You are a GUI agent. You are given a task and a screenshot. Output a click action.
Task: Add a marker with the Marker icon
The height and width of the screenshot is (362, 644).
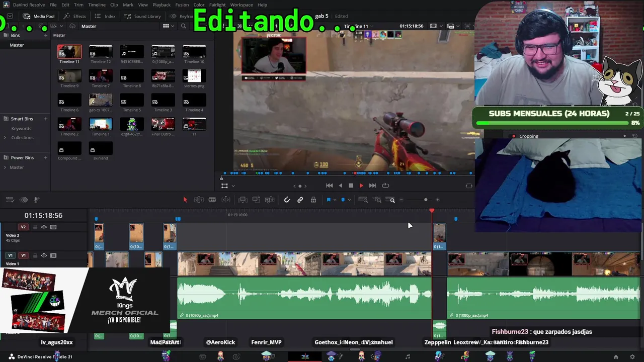pyautogui.click(x=343, y=200)
